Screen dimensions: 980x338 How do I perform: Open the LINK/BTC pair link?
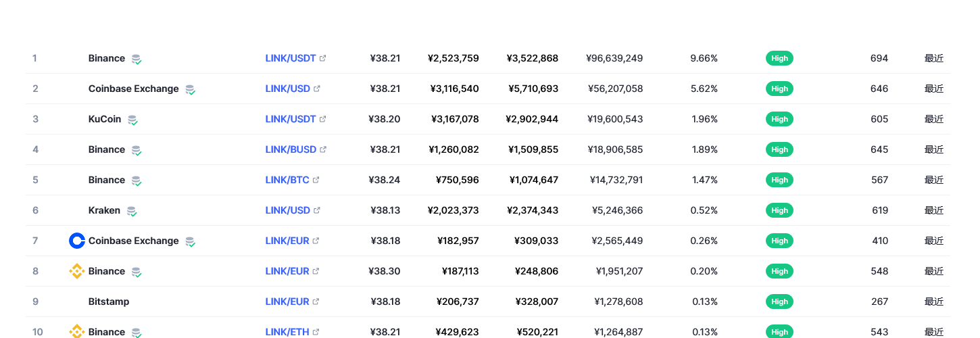pyautogui.click(x=287, y=180)
